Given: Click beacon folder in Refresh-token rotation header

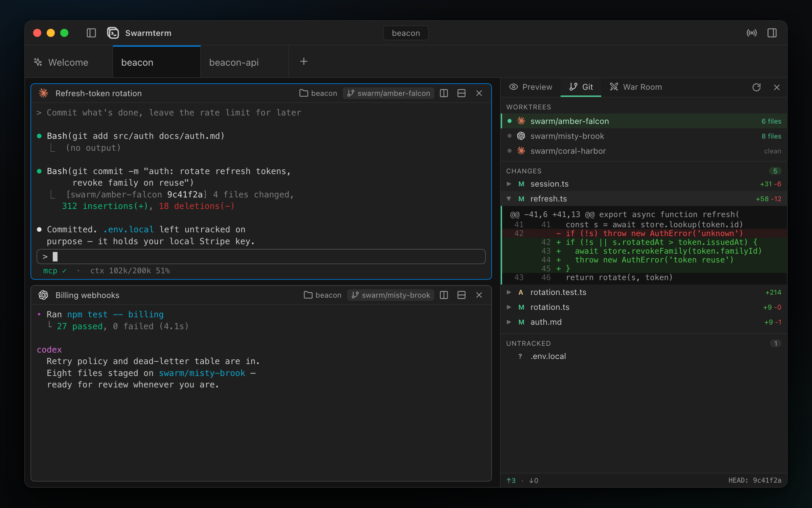Looking at the screenshot, I should point(318,93).
